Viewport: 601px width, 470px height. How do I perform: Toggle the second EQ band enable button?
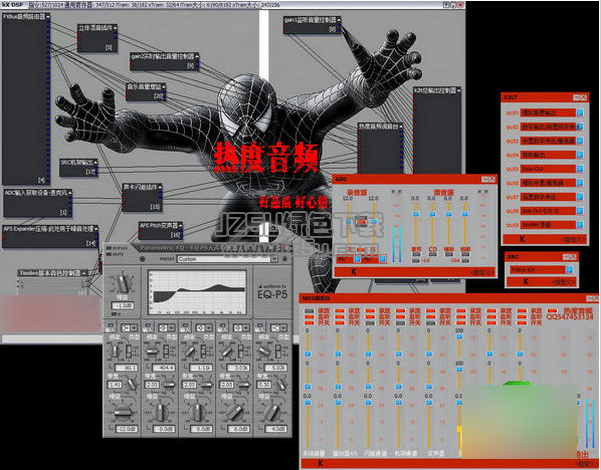point(148,327)
